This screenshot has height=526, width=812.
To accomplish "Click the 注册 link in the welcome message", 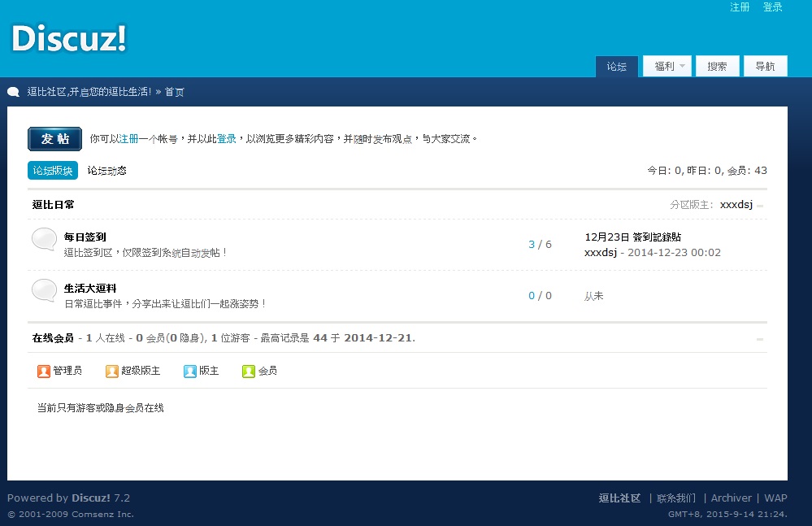I will [x=129, y=139].
